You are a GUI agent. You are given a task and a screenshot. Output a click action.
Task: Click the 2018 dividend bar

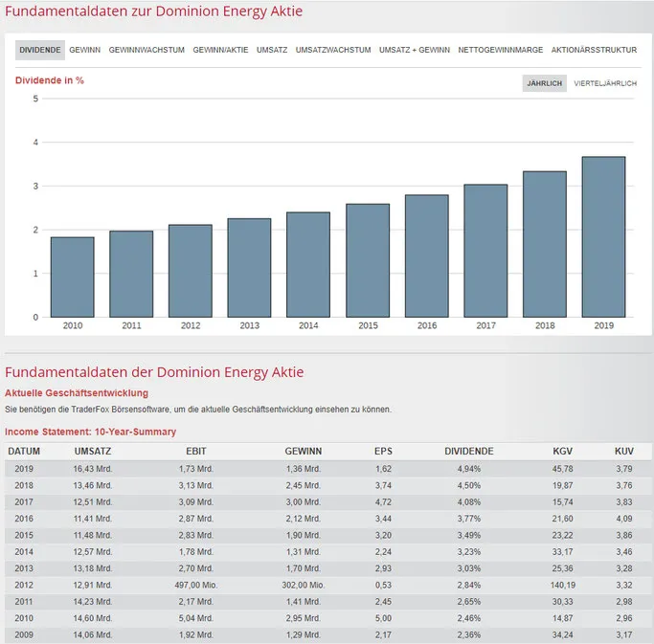pos(545,244)
